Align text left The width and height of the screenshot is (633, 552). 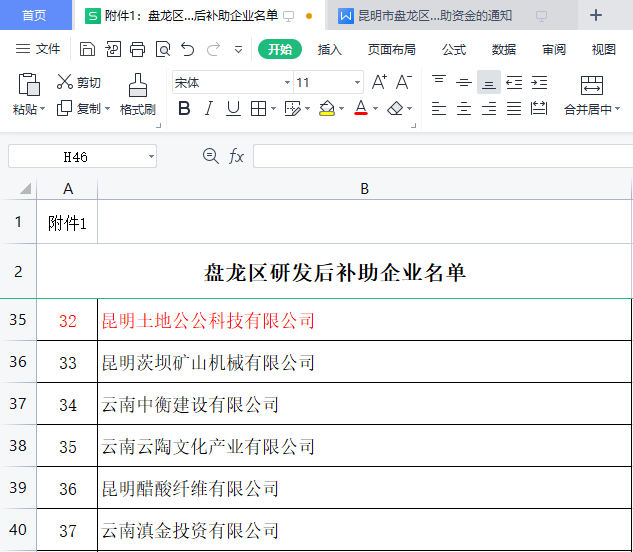pyautogui.click(x=439, y=108)
